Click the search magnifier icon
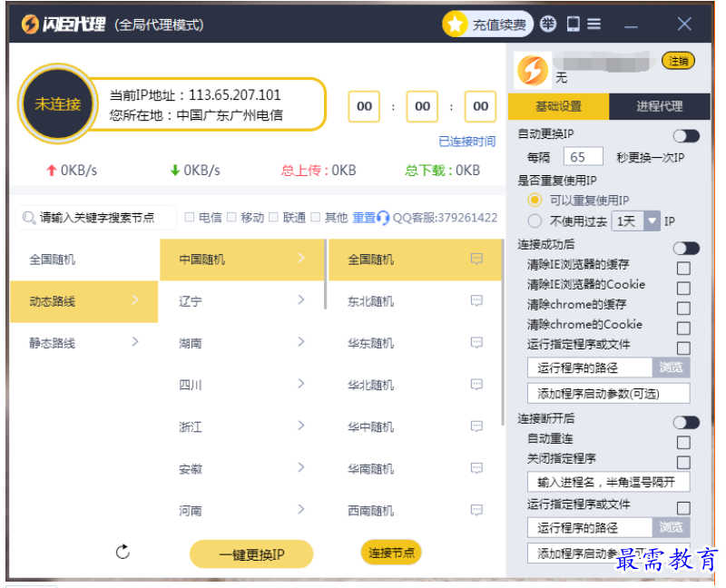726x588 pixels. pyautogui.click(x=29, y=218)
